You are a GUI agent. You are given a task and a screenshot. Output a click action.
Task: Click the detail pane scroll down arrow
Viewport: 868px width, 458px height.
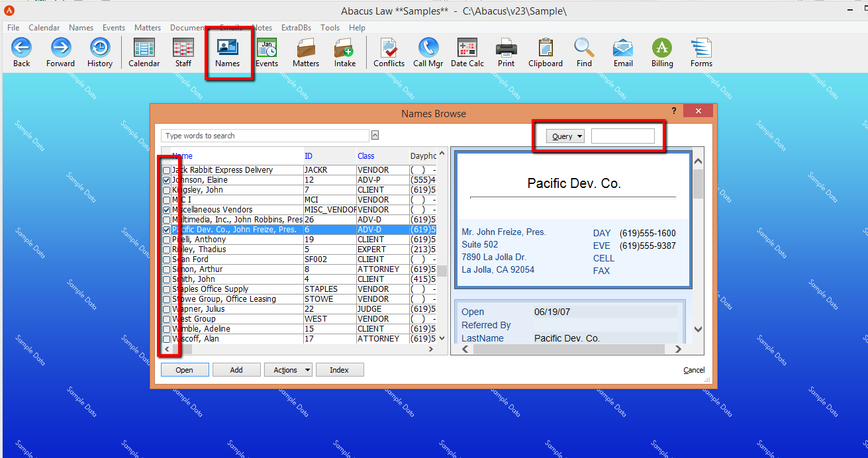(698, 329)
